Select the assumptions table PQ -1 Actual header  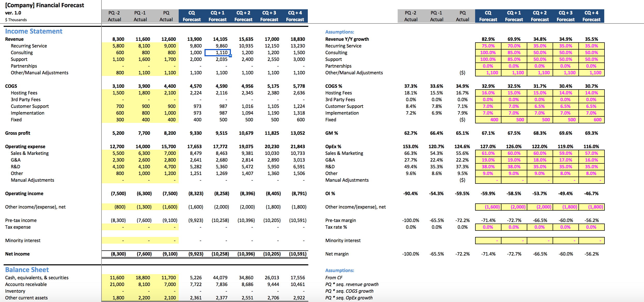point(436,16)
